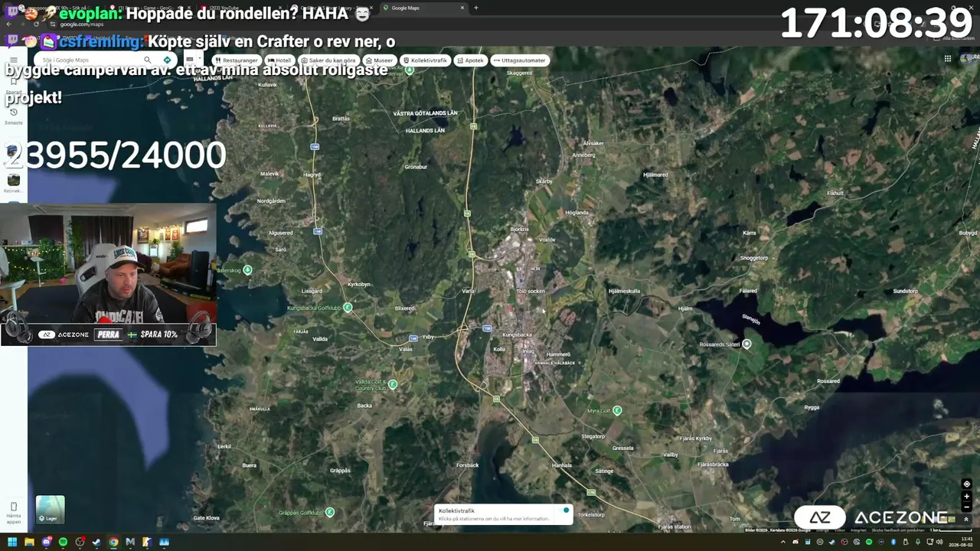Open Senaste (recents) in the sidebar

[13, 116]
